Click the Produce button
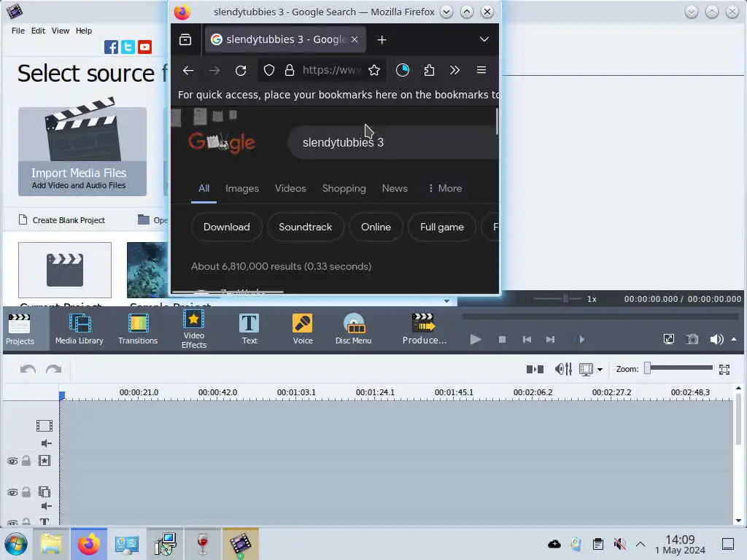This screenshot has height=560, width=747. [x=424, y=330]
